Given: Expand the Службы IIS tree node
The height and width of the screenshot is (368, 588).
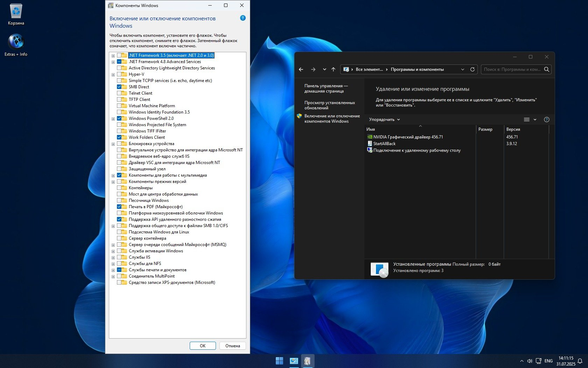Looking at the screenshot, I should (x=113, y=258).
